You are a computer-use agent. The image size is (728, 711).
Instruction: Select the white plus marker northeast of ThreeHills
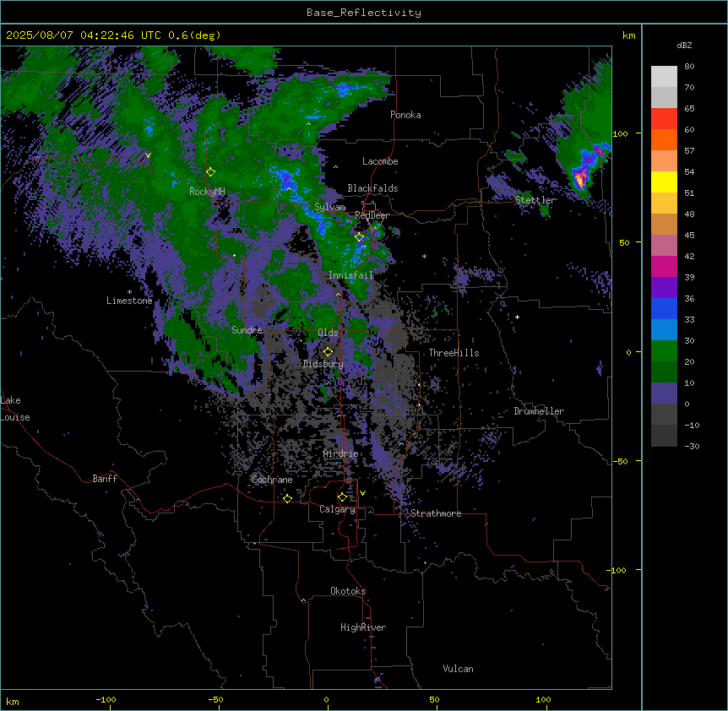pyautogui.click(x=517, y=317)
